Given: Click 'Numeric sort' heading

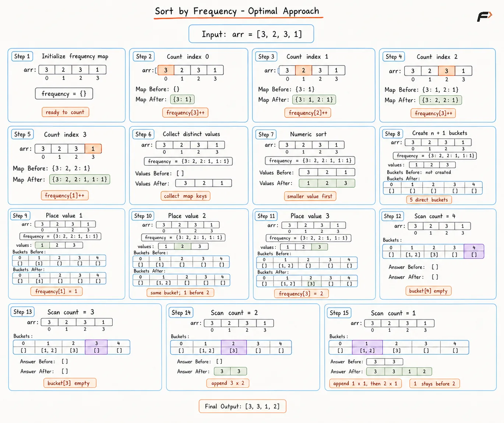Looking at the screenshot, I should [x=308, y=134].
